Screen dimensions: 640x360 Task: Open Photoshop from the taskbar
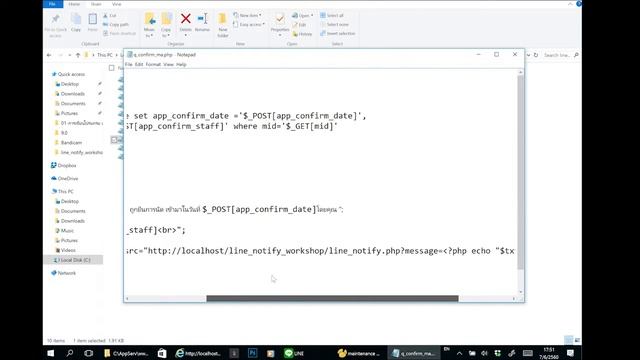coord(252,353)
